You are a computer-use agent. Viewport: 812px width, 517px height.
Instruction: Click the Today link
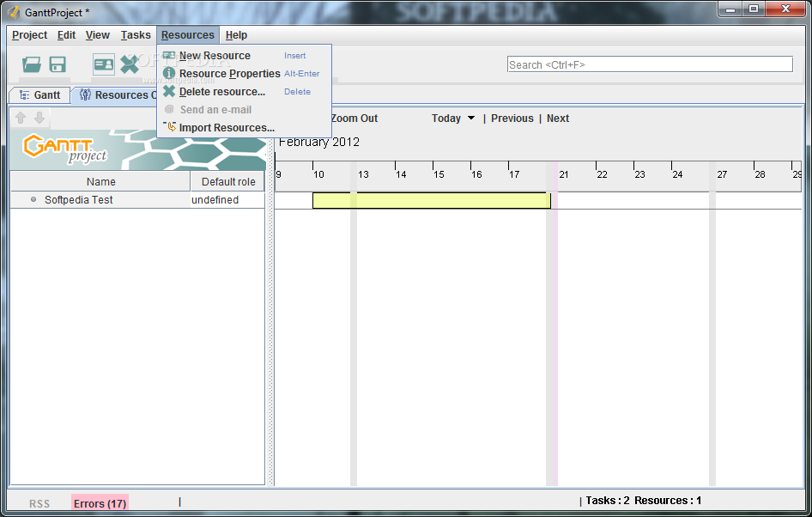pyautogui.click(x=445, y=119)
